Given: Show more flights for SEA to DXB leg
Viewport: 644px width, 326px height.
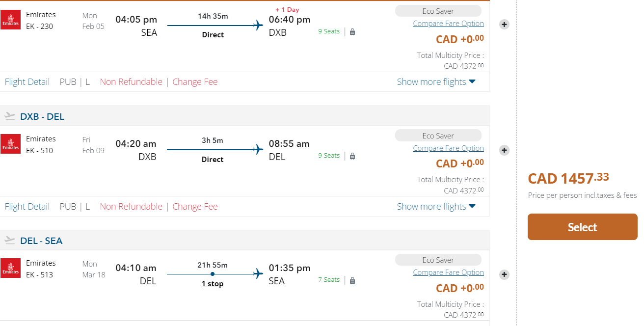Looking at the screenshot, I should point(436,82).
